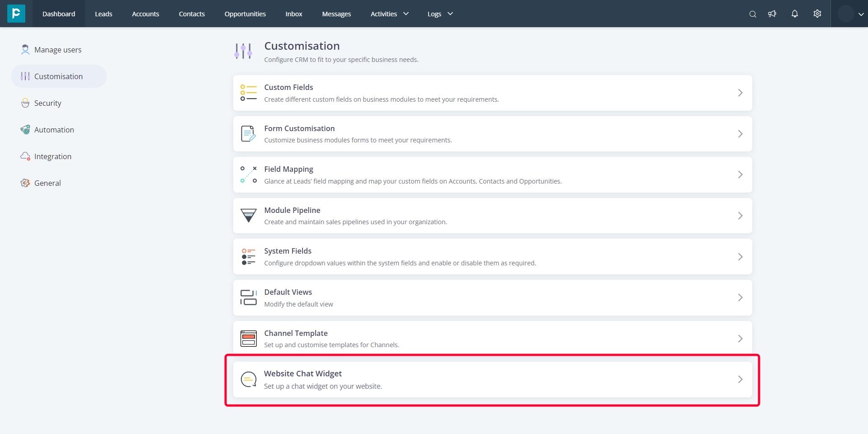
Task: Open the Inbox tab
Action: (x=294, y=14)
